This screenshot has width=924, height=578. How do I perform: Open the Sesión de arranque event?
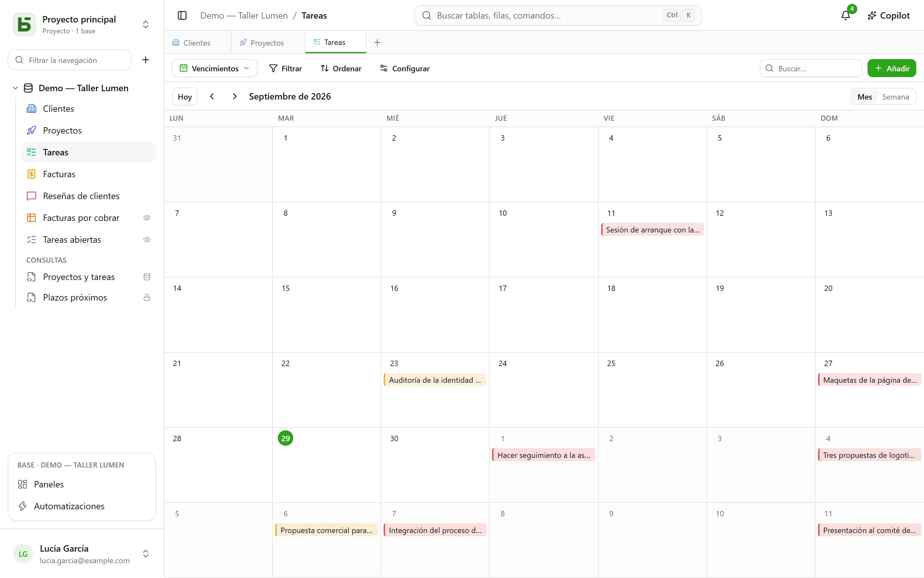click(x=653, y=229)
